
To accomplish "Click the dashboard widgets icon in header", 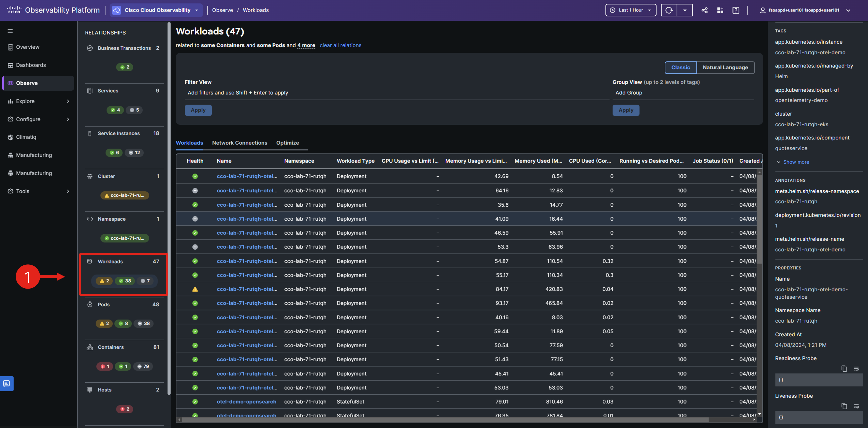I will pyautogui.click(x=720, y=10).
